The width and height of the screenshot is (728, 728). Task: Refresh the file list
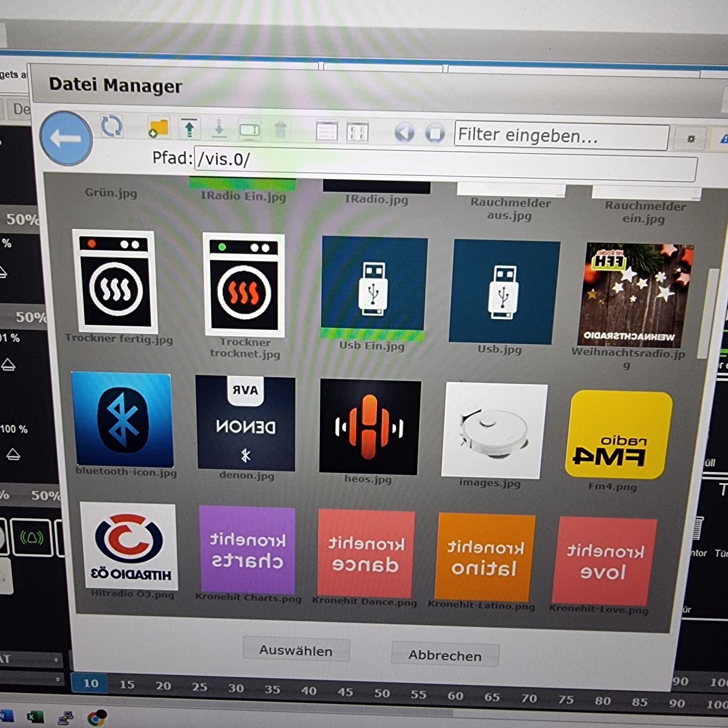[x=111, y=127]
